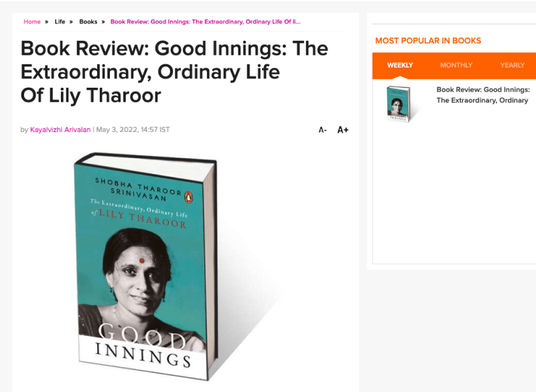The width and height of the screenshot is (536, 392).
Task: Open the sidebar Good Innings thumbnail
Action: 399,103
